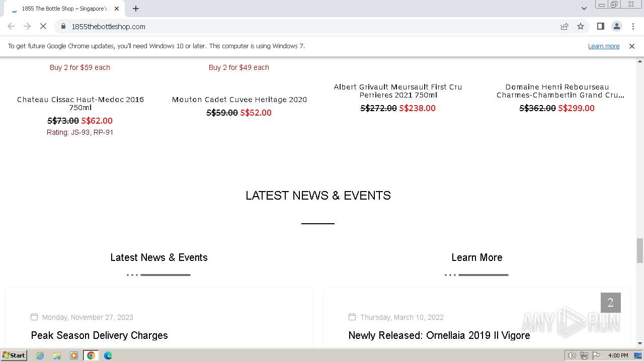The width and height of the screenshot is (644, 362).
Task: Open a new tab
Action: tap(136, 9)
